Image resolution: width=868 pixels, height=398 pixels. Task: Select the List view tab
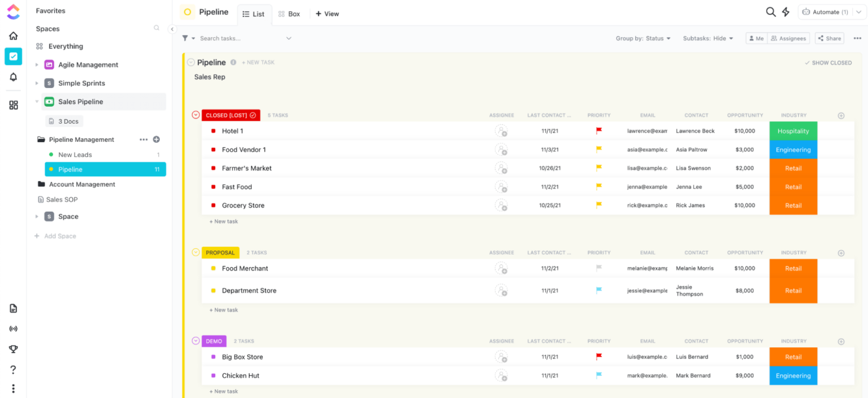pos(254,14)
